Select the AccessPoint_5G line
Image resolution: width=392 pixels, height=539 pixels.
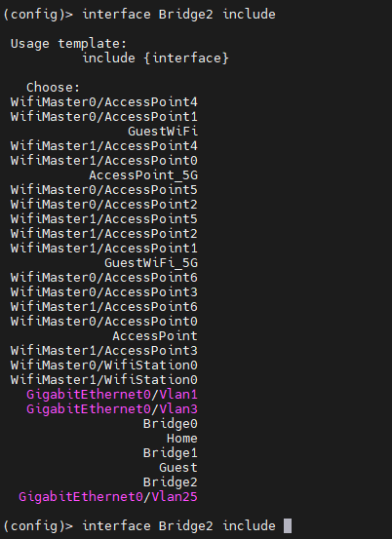(143, 175)
